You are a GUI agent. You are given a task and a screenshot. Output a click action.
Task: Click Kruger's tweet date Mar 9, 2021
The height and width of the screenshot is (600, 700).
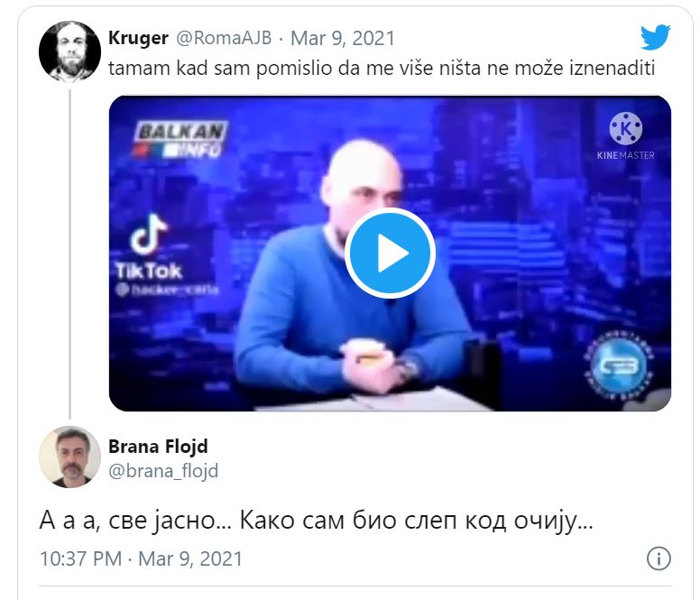click(x=343, y=38)
